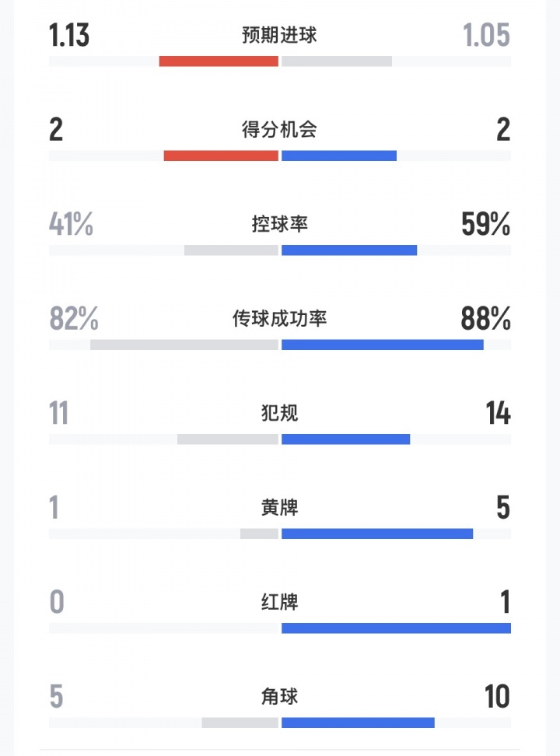Image resolution: width=560 pixels, height=756 pixels.
Task: Click the fouls count 14
Action: (498, 414)
